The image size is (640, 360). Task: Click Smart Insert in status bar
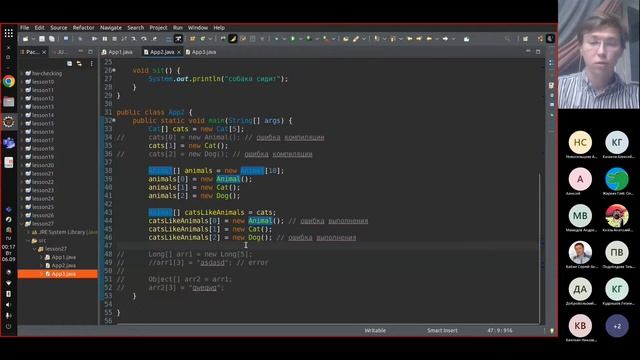(x=442, y=331)
